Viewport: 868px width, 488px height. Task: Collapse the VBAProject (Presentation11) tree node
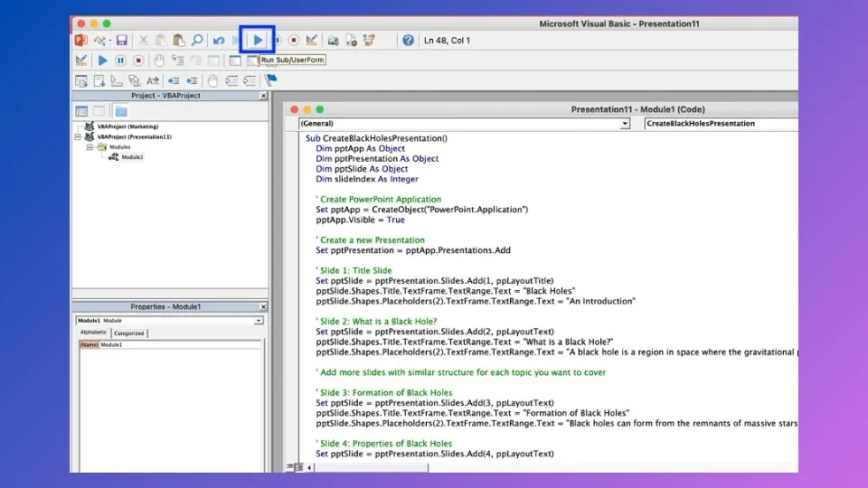[x=79, y=136]
